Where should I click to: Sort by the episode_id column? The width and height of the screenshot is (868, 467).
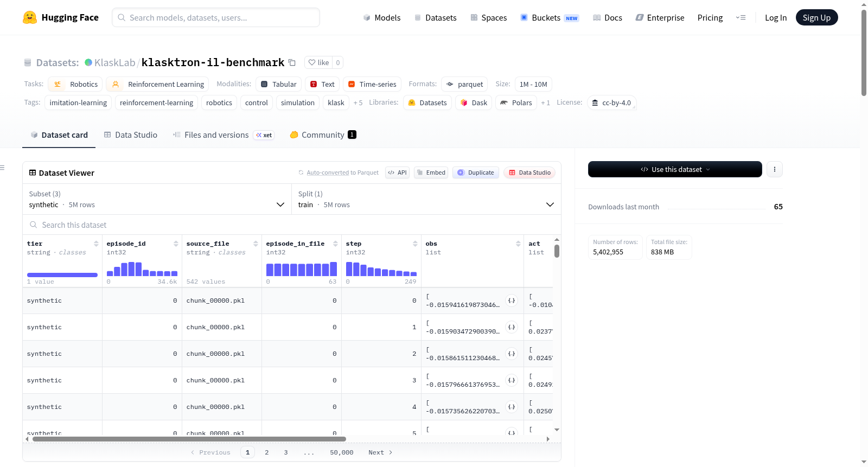tap(176, 244)
